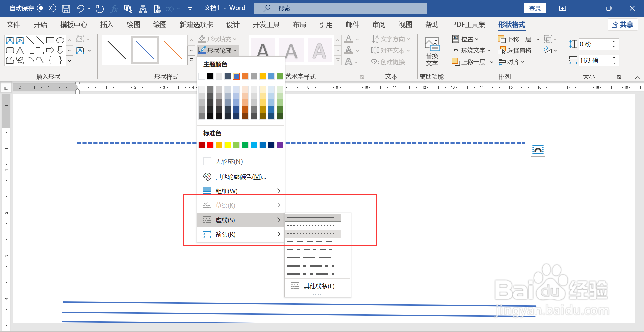Pick the yellow standard color swatch

228,145
